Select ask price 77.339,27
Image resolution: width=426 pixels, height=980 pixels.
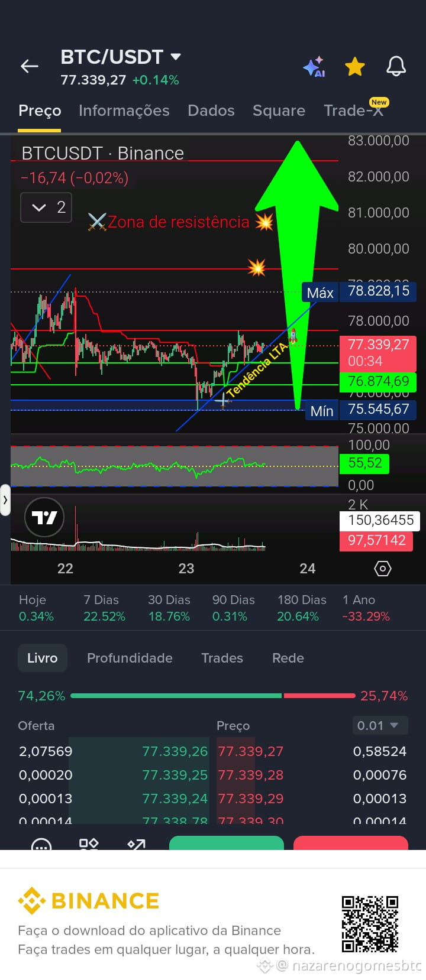251,751
